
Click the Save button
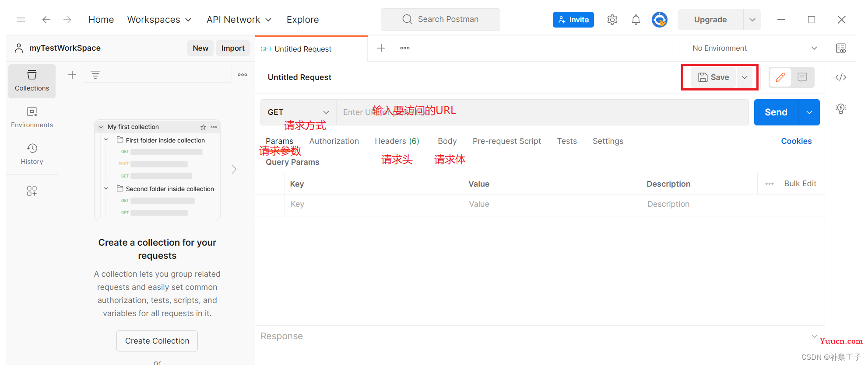(713, 77)
